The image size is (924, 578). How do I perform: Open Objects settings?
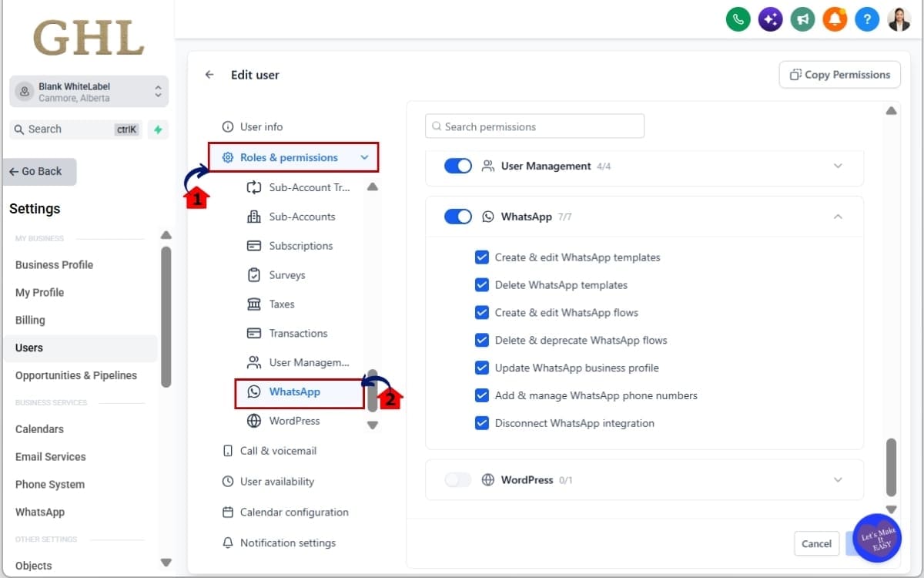point(34,566)
